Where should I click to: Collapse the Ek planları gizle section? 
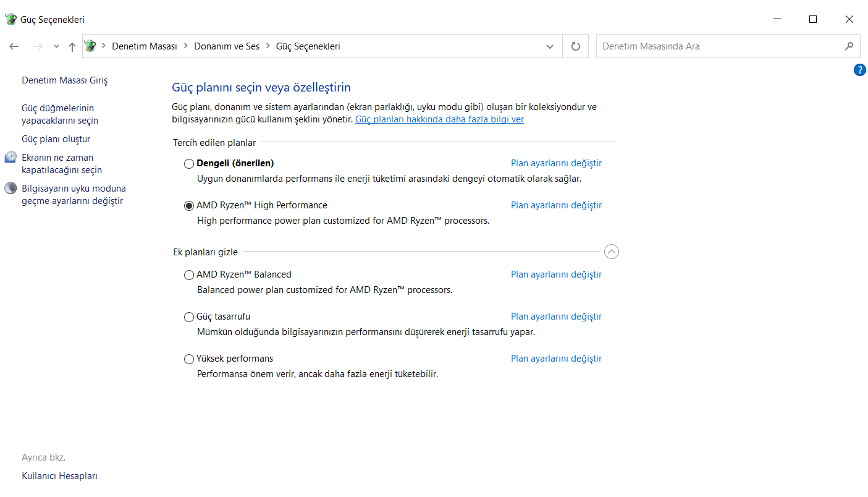[x=611, y=252]
